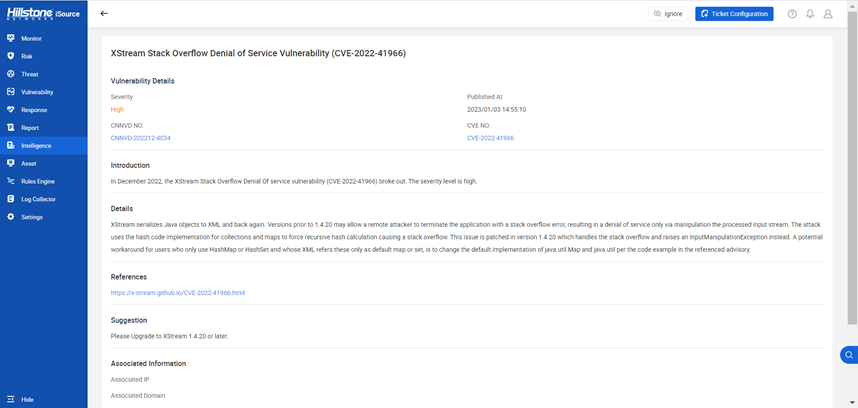The image size is (858, 408).
Task: Click the floating search magnifier icon
Action: point(849,355)
